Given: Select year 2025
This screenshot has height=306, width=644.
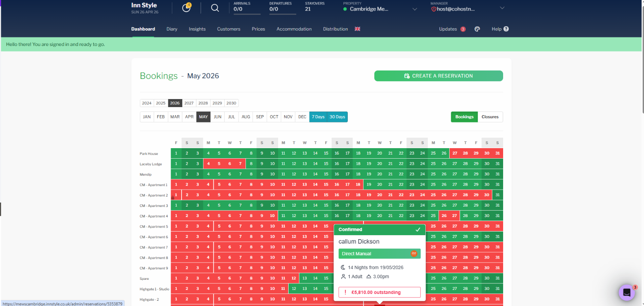Looking at the screenshot, I should [161, 103].
